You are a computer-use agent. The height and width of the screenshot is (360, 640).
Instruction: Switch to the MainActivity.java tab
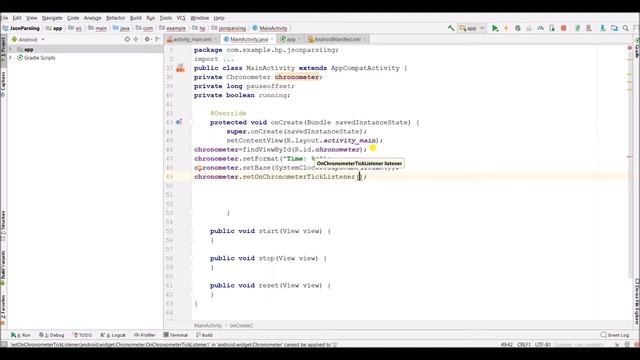click(x=249, y=39)
